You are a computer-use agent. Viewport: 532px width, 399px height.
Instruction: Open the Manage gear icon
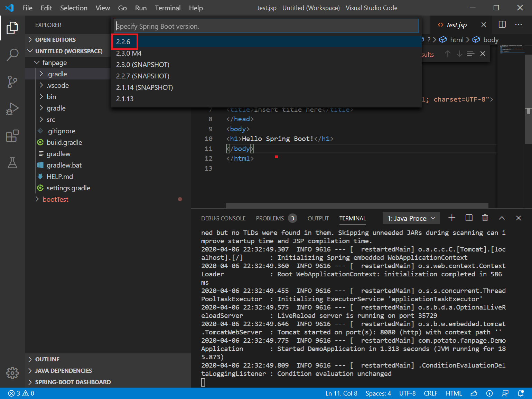coord(12,373)
